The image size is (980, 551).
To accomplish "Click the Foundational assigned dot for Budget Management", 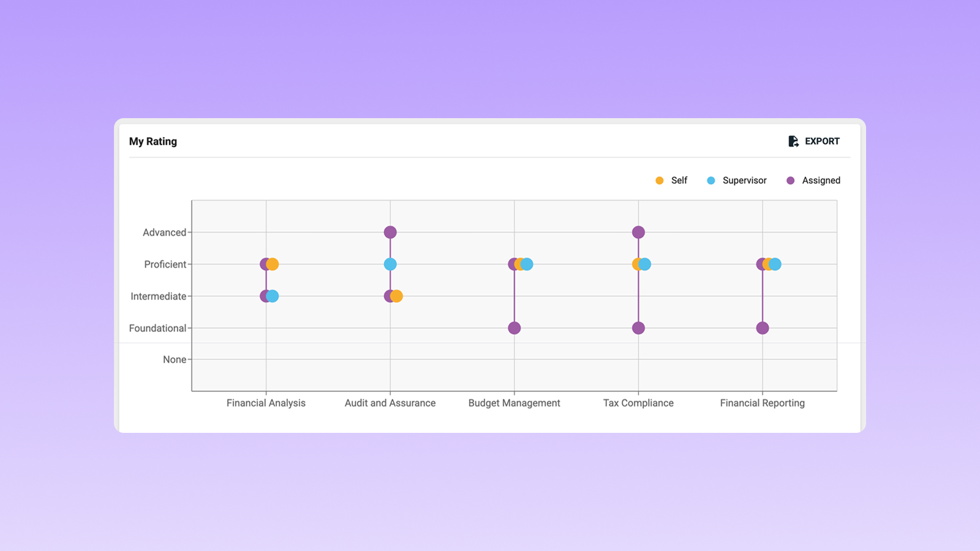I will click(x=514, y=328).
